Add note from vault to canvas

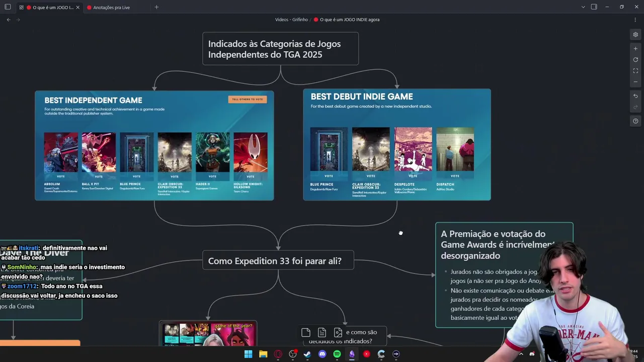click(x=322, y=332)
